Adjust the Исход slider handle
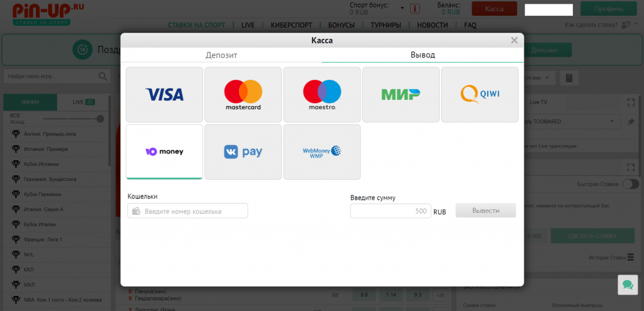644x311 pixels. tap(100, 119)
